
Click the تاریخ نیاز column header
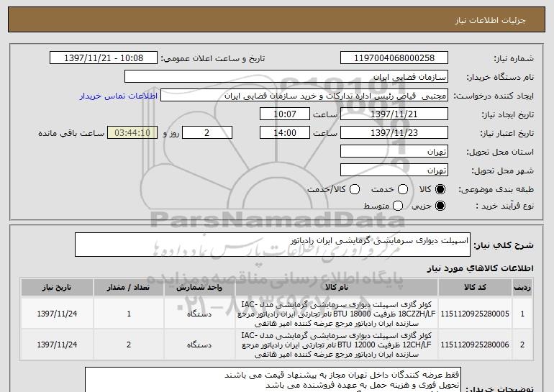57,288
